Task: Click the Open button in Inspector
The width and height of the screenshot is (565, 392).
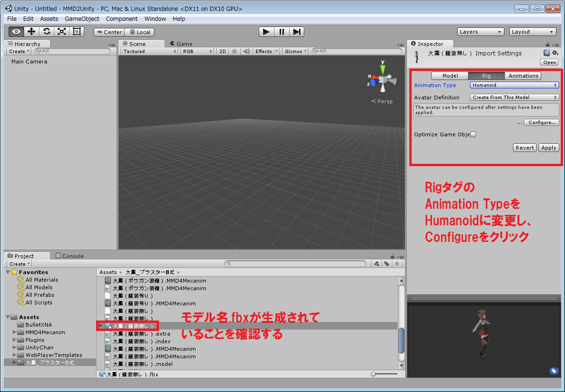Action: (549, 62)
